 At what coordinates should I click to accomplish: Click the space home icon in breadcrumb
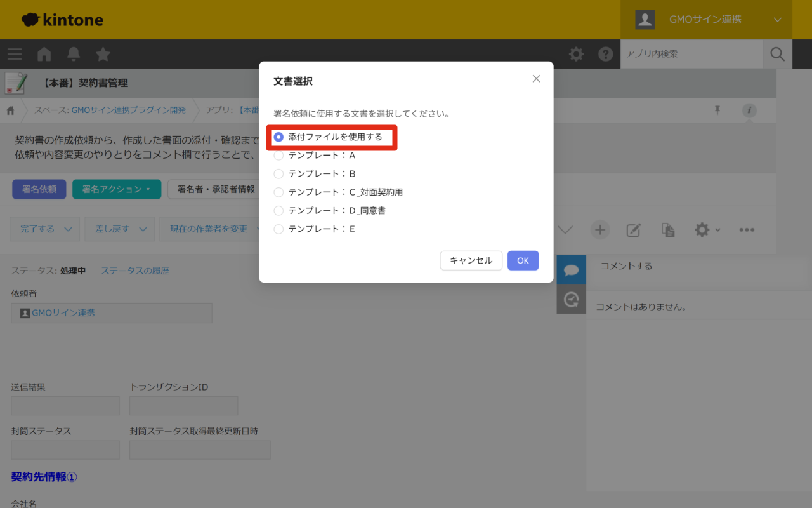11,110
